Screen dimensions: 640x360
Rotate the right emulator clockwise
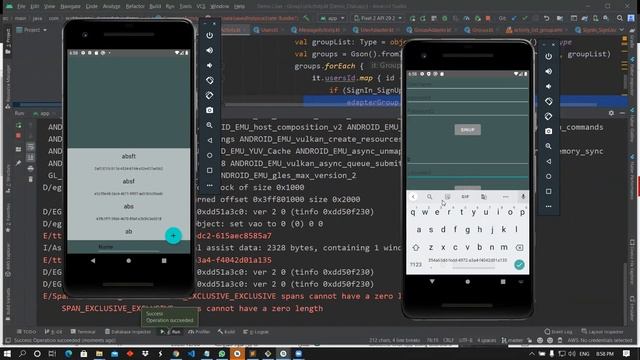pyautogui.click(x=549, y=116)
